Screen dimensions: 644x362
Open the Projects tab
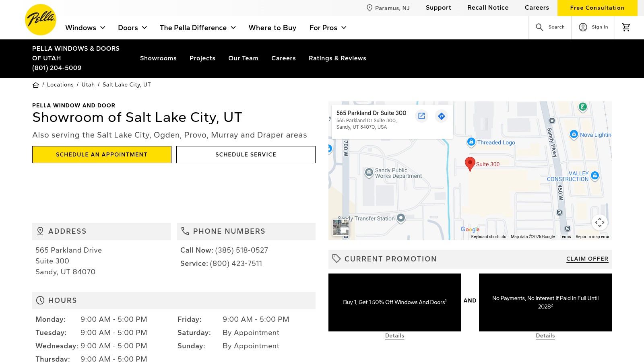[x=202, y=58]
